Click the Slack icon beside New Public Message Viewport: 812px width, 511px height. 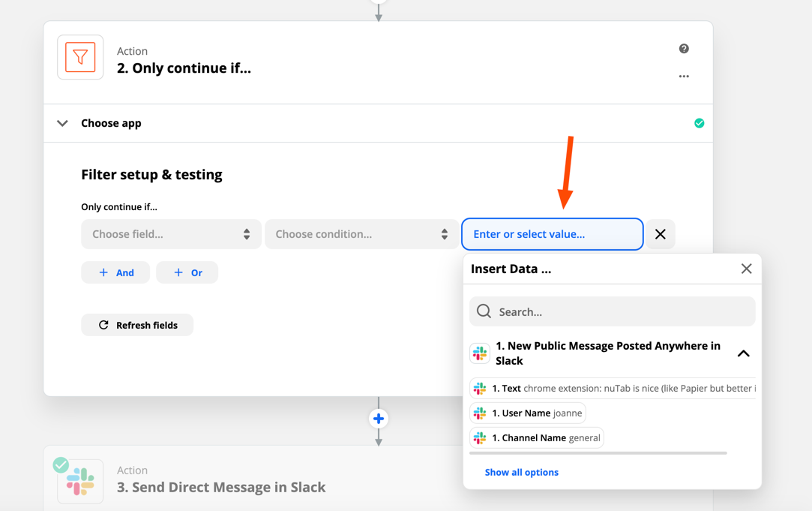click(x=480, y=353)
